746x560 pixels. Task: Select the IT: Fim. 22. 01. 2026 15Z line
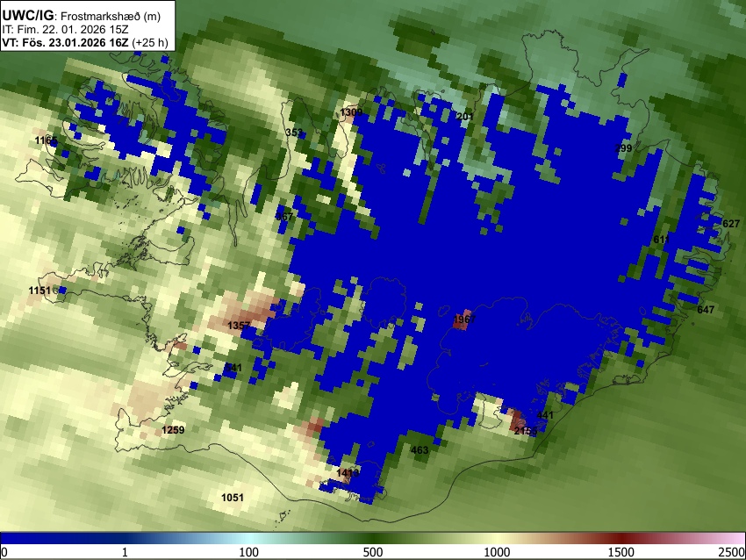point(65,30)
